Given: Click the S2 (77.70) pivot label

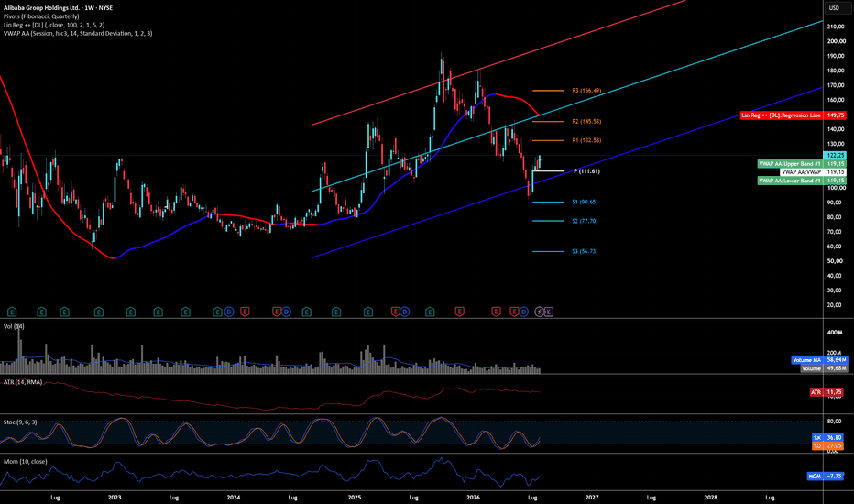Looking at the screenshot, I should (x=585, y=221).
